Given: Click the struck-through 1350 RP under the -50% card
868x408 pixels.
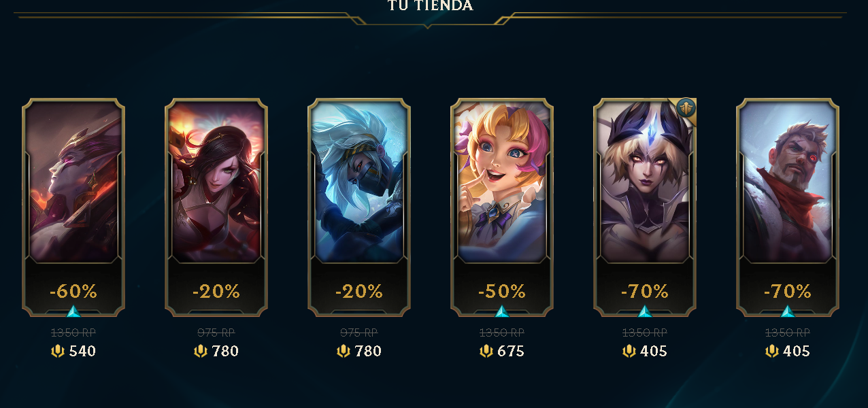Looking at the screenshot, I should pyautogui.click(x=502, y=333).
